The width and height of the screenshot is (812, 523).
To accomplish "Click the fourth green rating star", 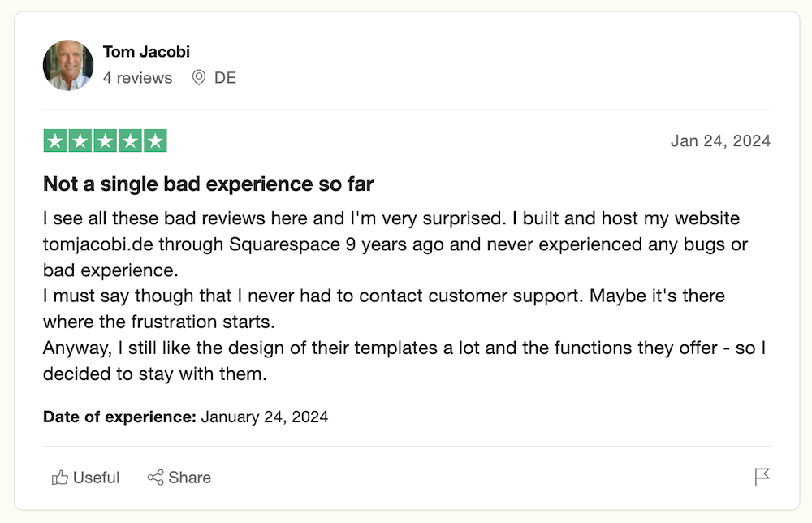I will pos(130,141).
